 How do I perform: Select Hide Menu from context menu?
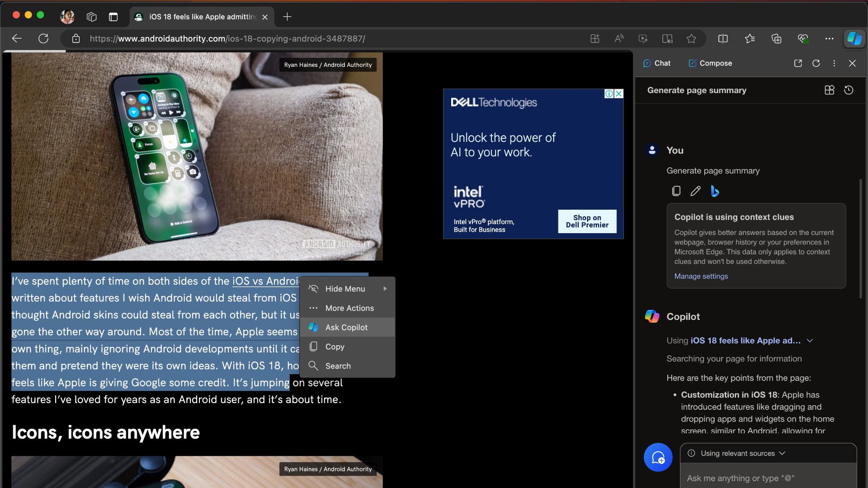[344, 288]
